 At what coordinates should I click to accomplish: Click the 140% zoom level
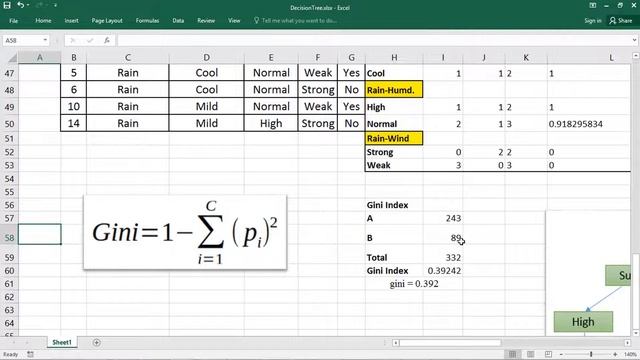pyautogui.click(x=630, y=354)
